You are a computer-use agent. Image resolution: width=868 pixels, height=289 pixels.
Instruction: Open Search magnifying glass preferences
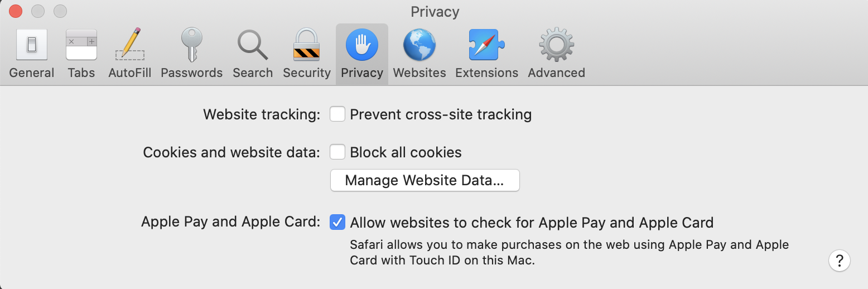[253, 45]
